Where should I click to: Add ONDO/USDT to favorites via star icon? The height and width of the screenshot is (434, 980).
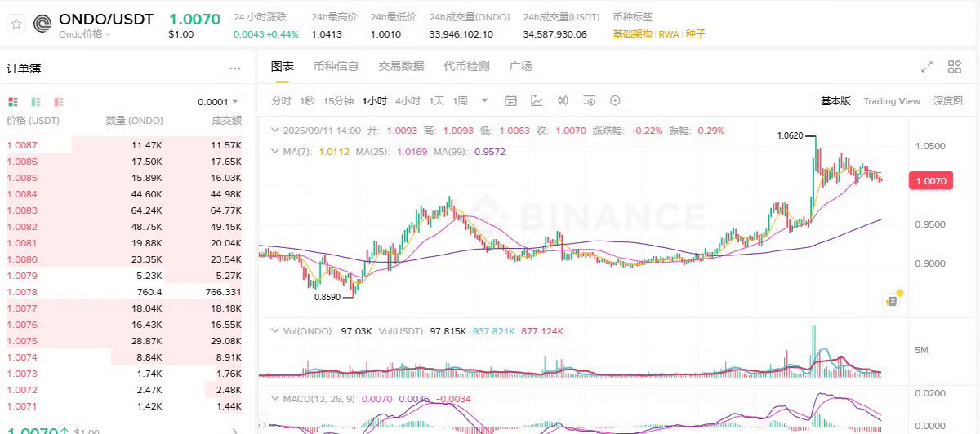[x=16, y=24]
